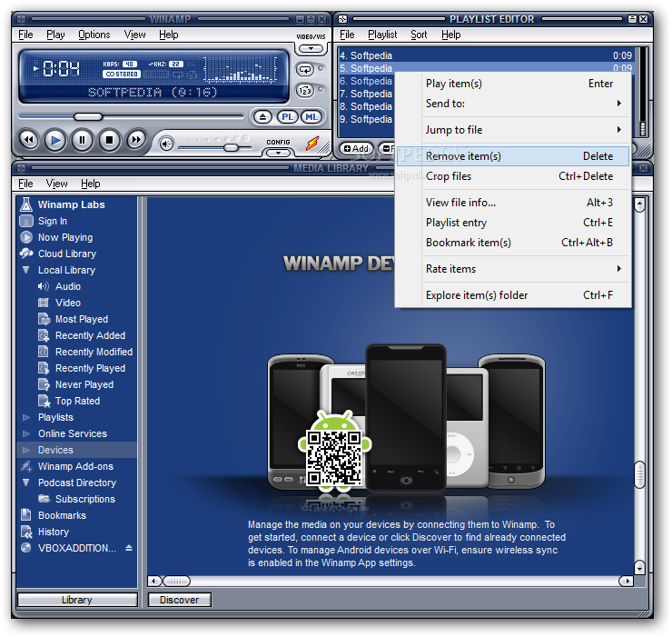Click the Winamp lightning bolt icon
Screen dimensions: 672x637
coord(312,144)
